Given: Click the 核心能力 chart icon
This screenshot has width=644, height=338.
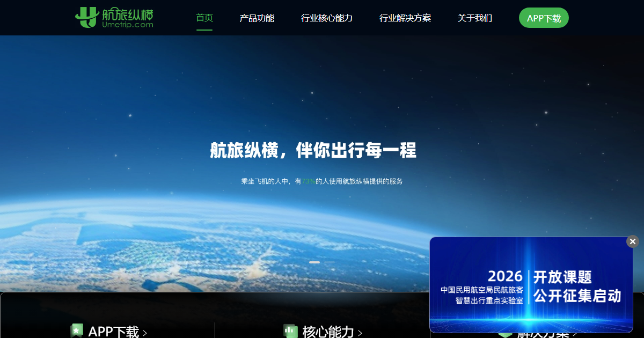Looking at the screenshot, I should pos(290,331).
